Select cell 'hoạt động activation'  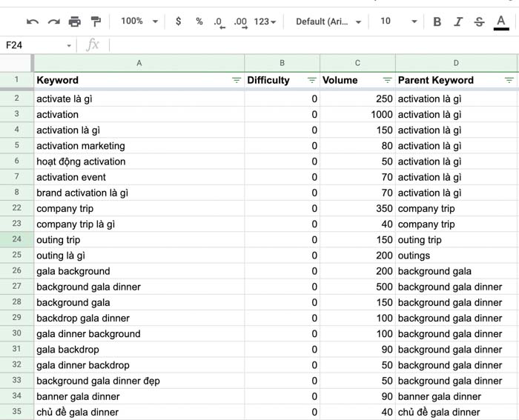[x=139, y=161]
